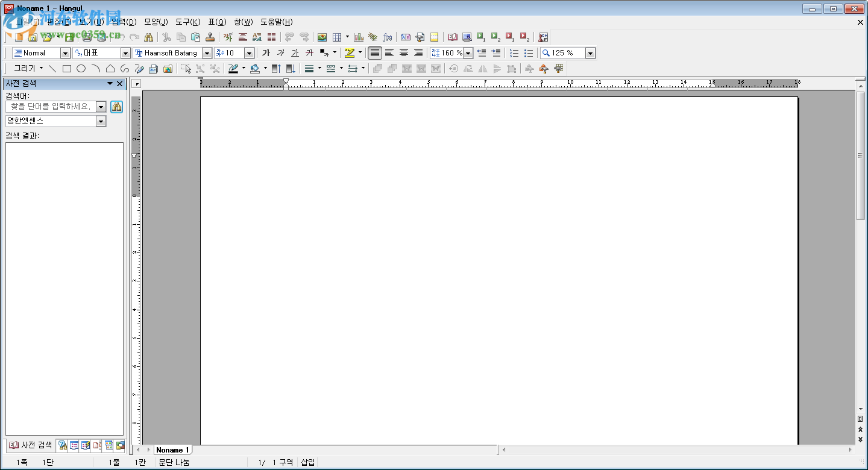The height and width of the screenshot is (470, 868).
Task: Click the 그리기 drawing menu button
Action: [28, 69]
